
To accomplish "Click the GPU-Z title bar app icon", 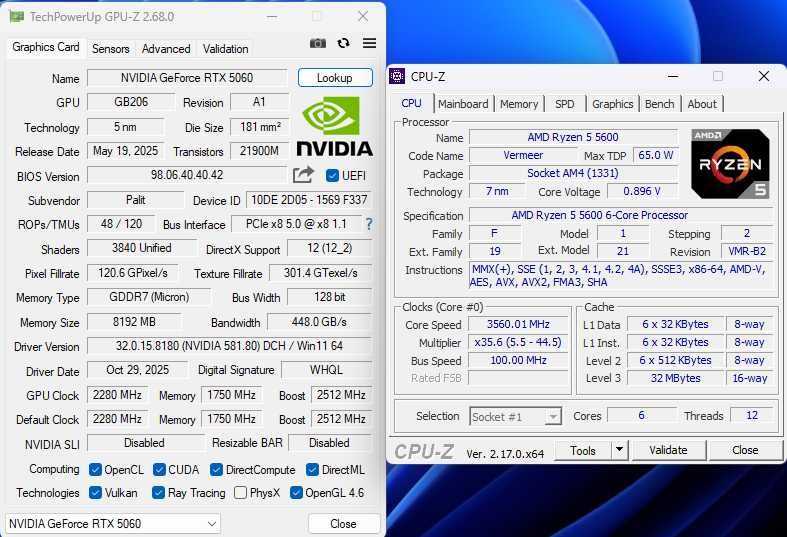I will (17, 17).
